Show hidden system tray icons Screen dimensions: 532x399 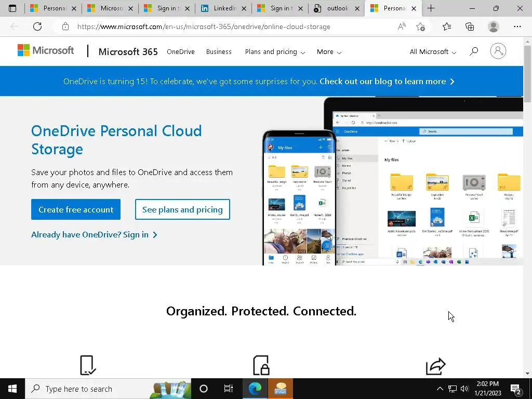click(x=440, y=389)
